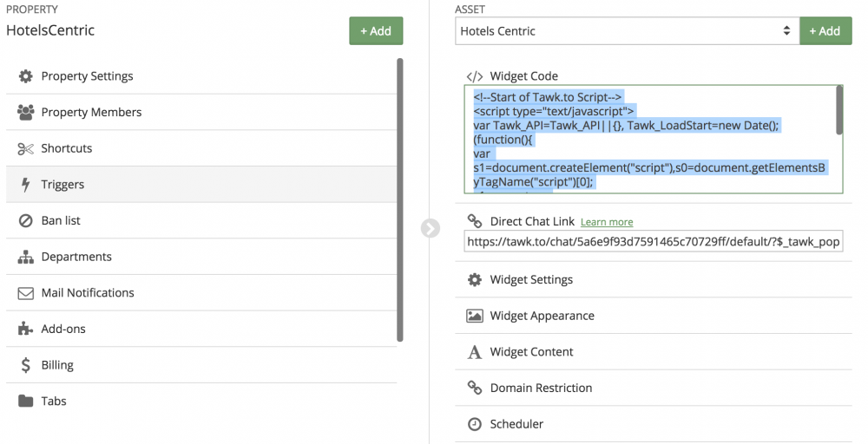This screenshot has width=868, height=444.
Task: Click the Billing dollar sign icon
Action: 25,365
